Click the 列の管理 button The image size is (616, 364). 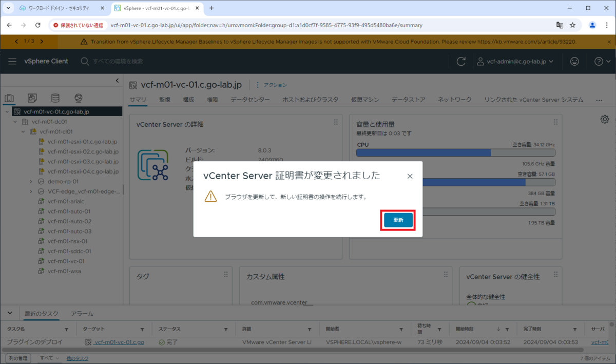(18, 358)
